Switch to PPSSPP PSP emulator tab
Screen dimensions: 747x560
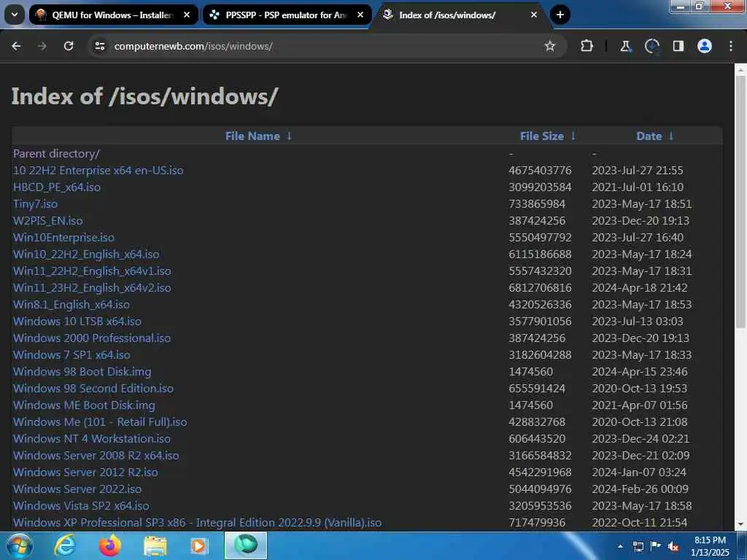coord(287,15)
